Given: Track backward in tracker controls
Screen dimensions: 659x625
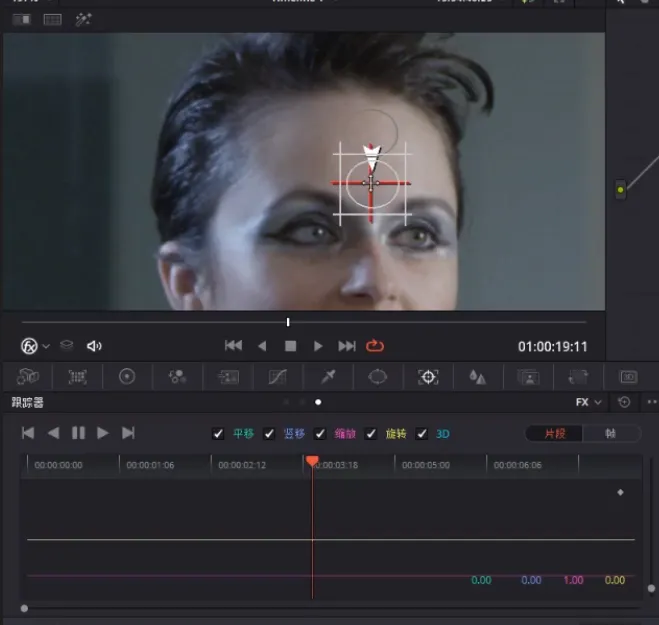Looking at the screenshot, I should click(x=53, y=433).
